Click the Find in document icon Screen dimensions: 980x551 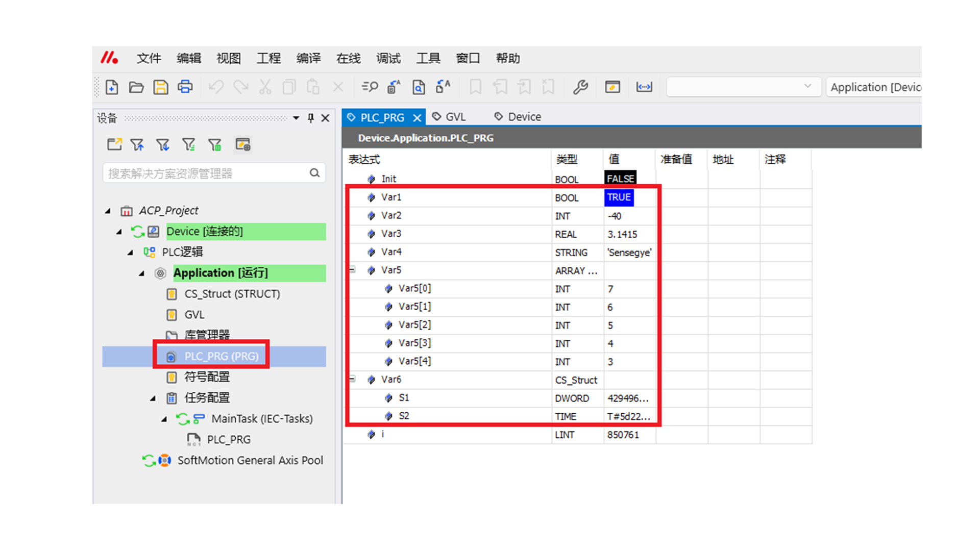[419, 87]
